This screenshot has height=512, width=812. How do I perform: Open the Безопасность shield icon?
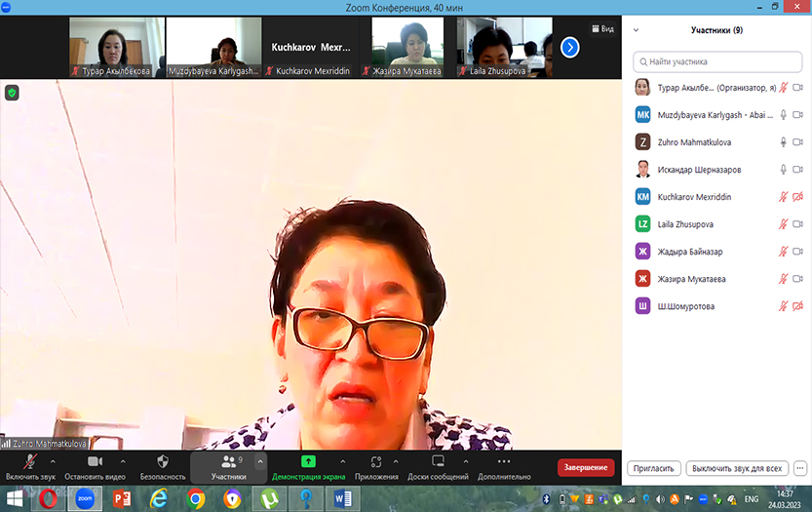click(x=163, y=461)
